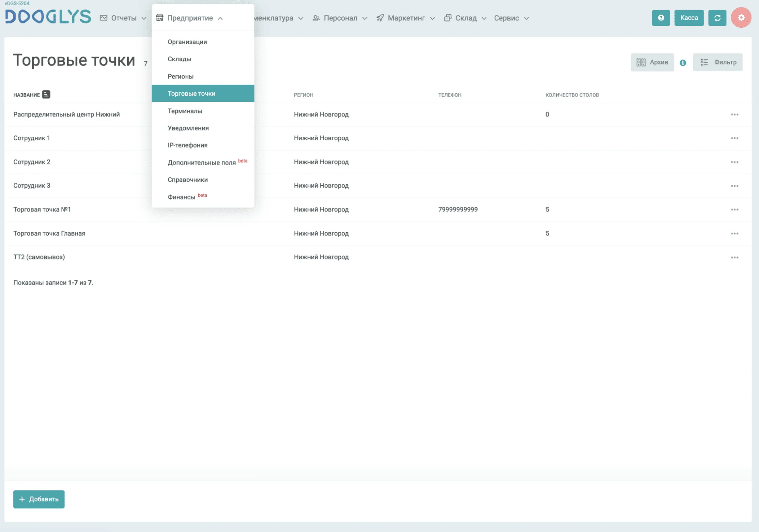This screenshot has height=532, width=759.
Task: Click the phone number 79999999999
Action: click(458, 209)
